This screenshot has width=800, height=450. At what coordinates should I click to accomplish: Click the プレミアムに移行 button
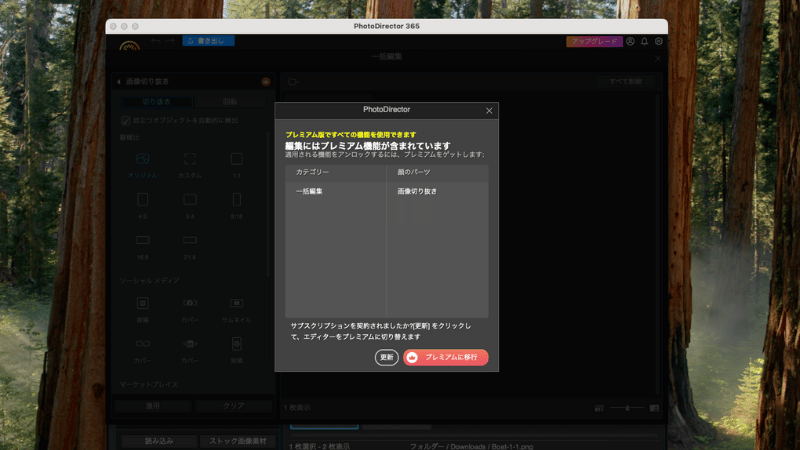pos(445,357)
